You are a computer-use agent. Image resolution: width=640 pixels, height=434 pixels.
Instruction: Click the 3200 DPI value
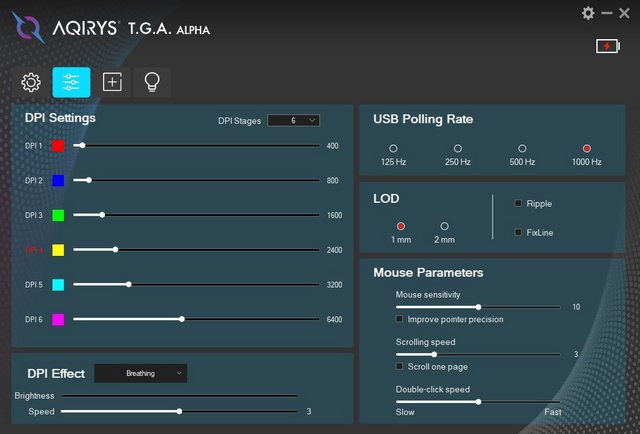pos(335,285)
